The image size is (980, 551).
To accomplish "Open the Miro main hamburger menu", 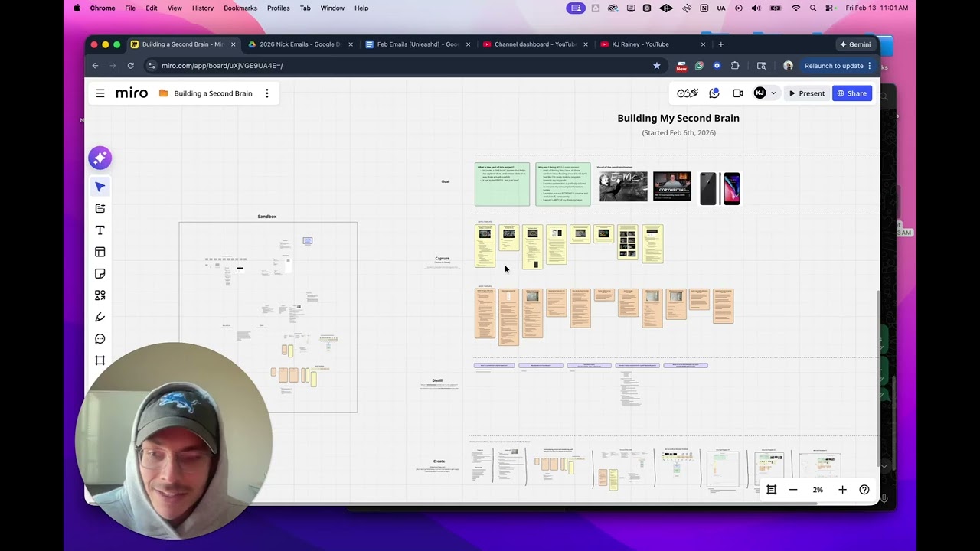I will [100, 93].
